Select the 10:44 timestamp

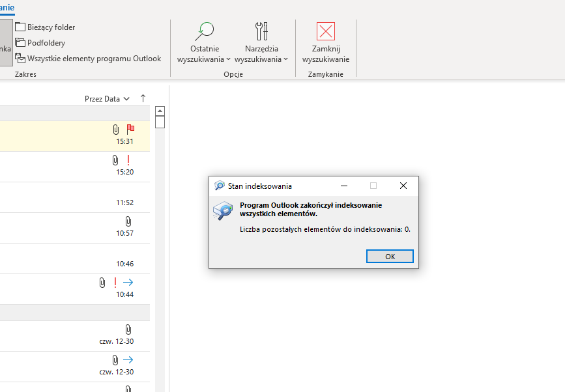pyautogui.click(x=124, y=294)
